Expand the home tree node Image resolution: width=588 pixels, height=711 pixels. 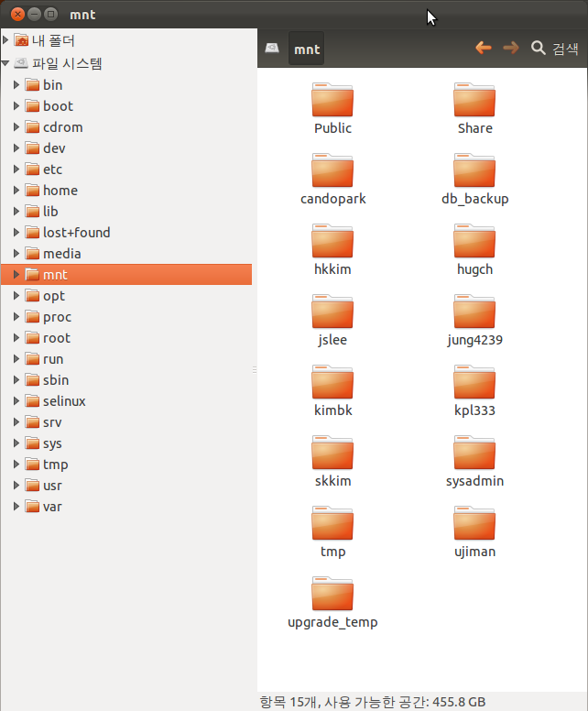tap(16, 190)
